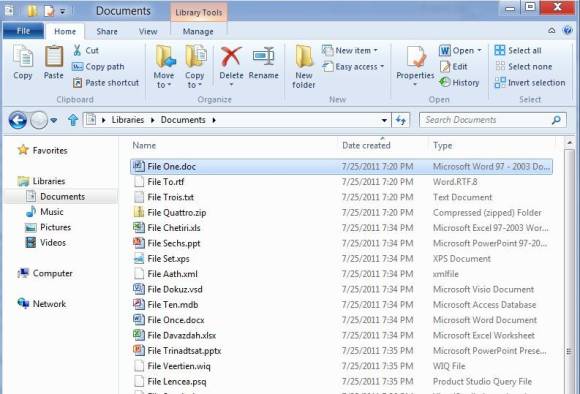Open Help with the question mark icon
Image resolution: width=580 pixels, height=394 pixels.
[x=567, y=31]
